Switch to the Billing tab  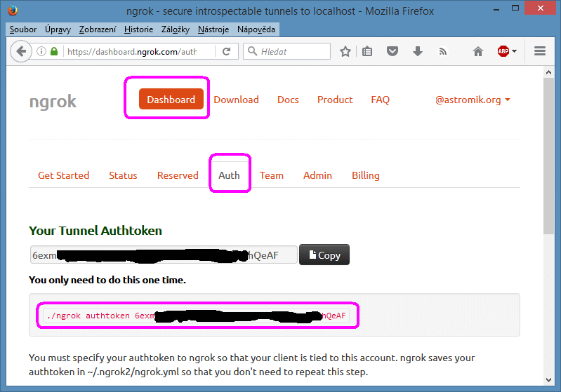[x=366, y=175]
